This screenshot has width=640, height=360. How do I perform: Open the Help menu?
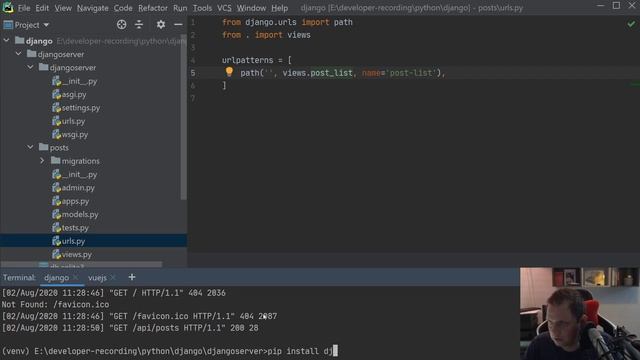(x=279, y=8)
